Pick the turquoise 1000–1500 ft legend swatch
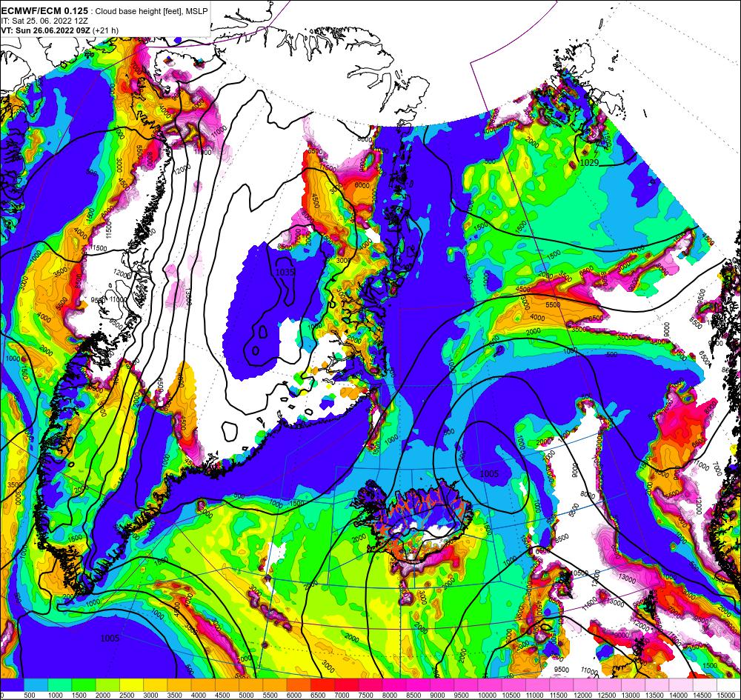The width and height of the screenshot is (741, 700). [x=60, y=685]
